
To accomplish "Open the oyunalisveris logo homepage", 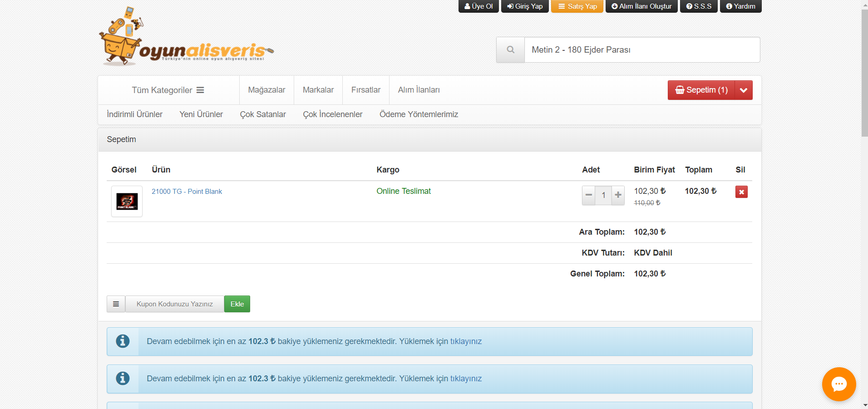I will [x=186, y=36].
